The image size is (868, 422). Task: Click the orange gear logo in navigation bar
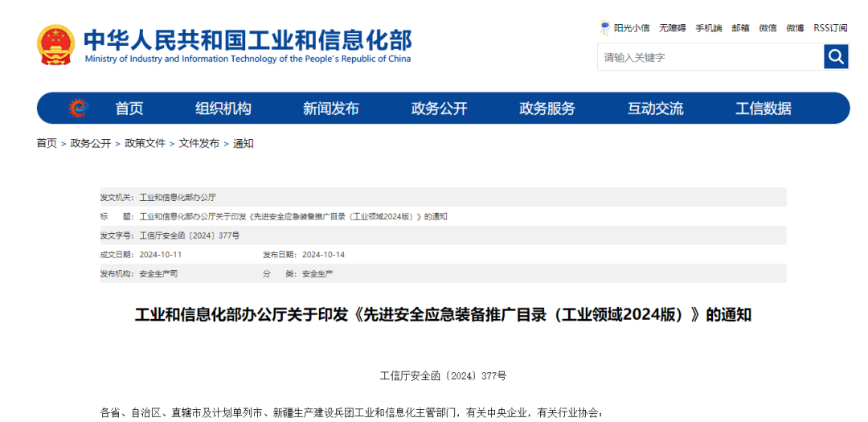pos(78,108)
